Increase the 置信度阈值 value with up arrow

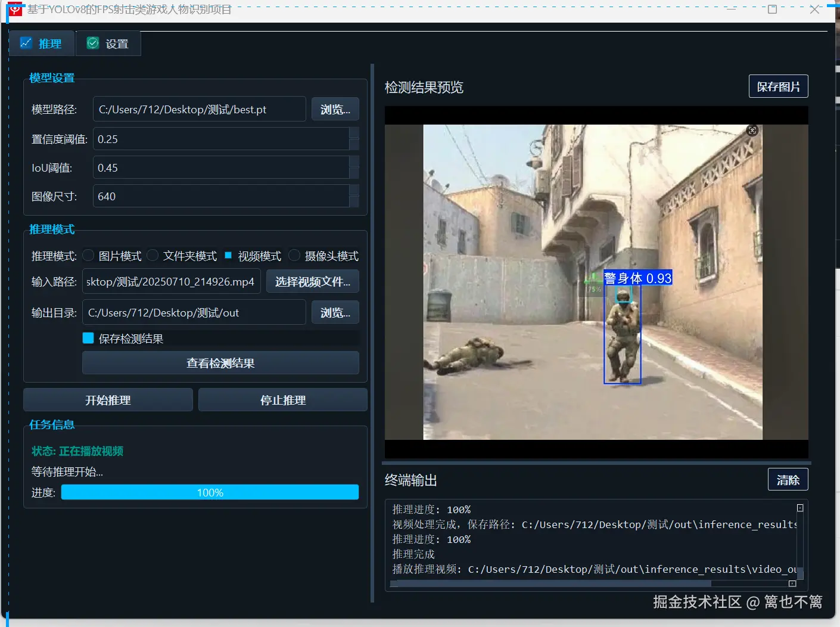pyautogui.click(x=354, y=133)
